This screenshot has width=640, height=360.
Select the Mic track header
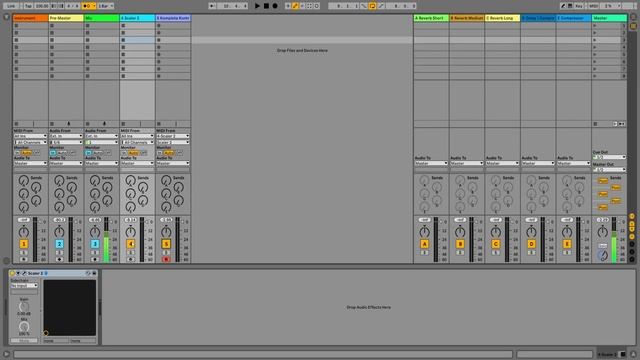tap(102, 18)
